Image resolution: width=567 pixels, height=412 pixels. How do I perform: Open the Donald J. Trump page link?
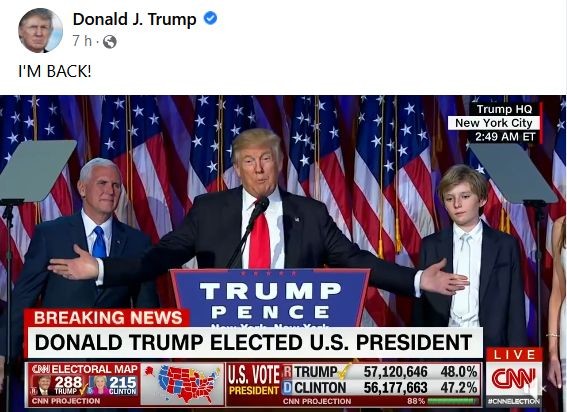click(x=135, y=19)
